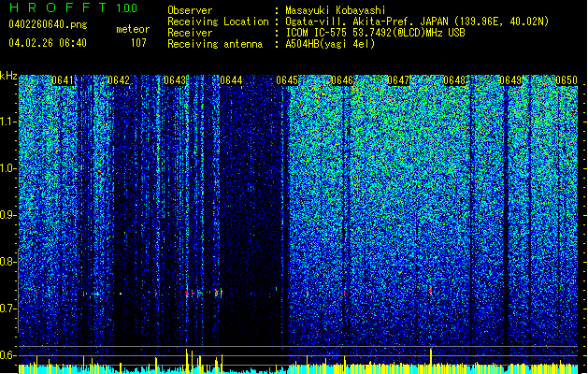588x374 pixels.
Task: Click the 1.0 kHz axis tick label
Action: [8, 168]
